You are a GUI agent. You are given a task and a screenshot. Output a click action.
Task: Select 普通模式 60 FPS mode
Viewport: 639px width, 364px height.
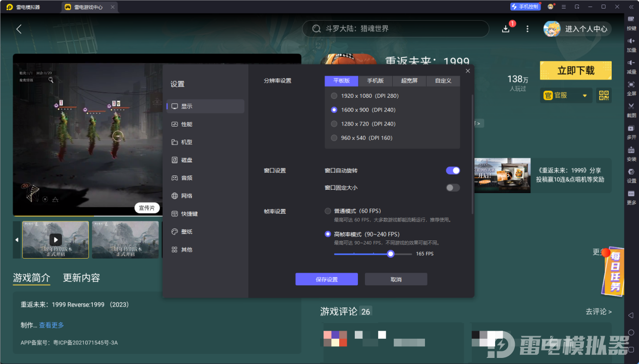pyautogui.click(x=327, y=211)
